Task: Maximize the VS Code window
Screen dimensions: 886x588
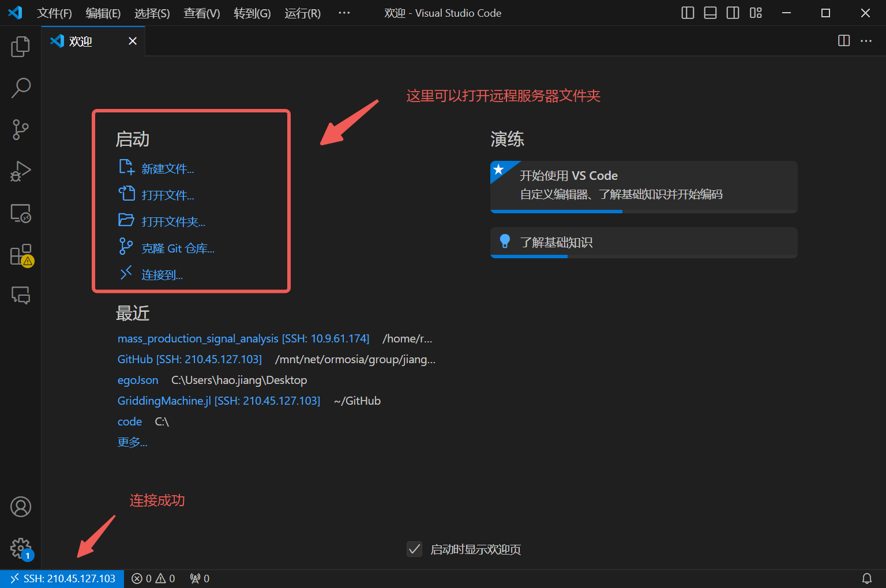Action: click(x=825, y=13)
